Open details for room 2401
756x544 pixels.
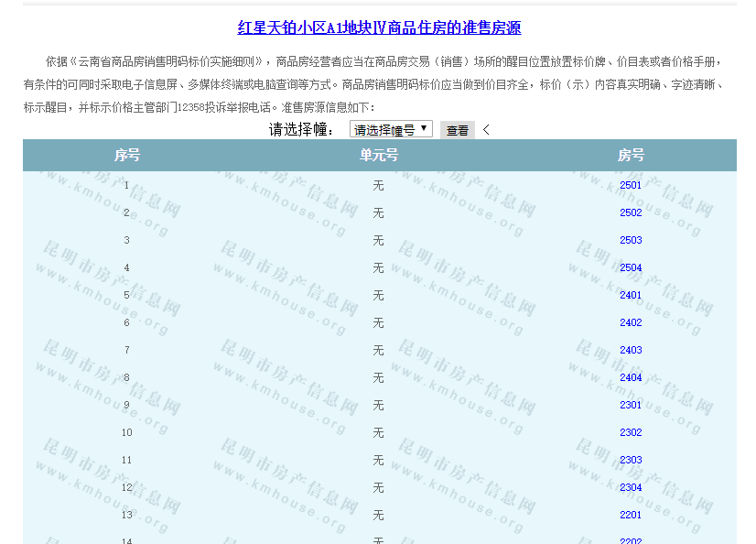click(630, 295)
